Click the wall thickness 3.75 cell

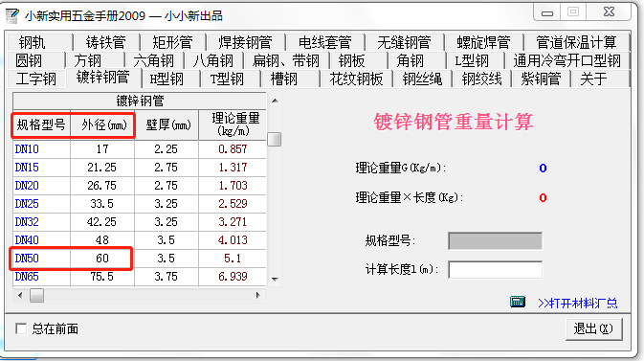[x=167, y=277]
